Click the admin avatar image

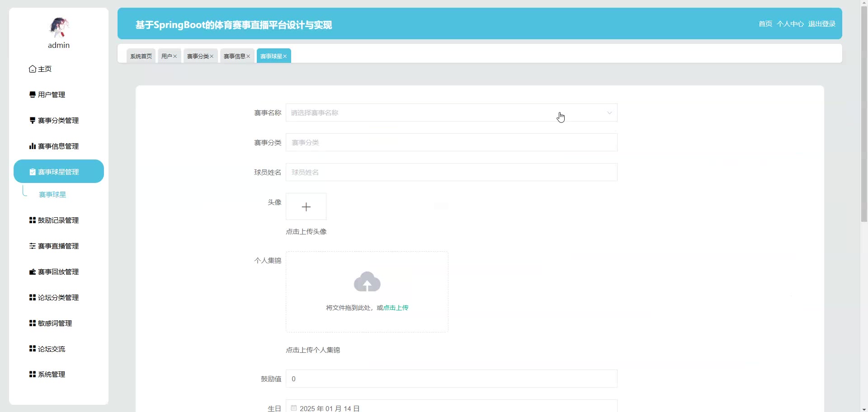(59, 27)
